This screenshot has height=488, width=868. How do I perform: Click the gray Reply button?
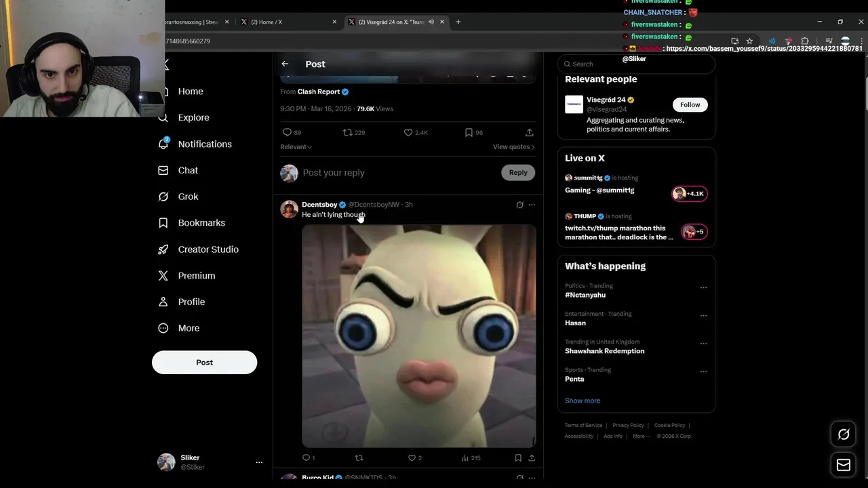pyautogui.click(x=518, y=173)
